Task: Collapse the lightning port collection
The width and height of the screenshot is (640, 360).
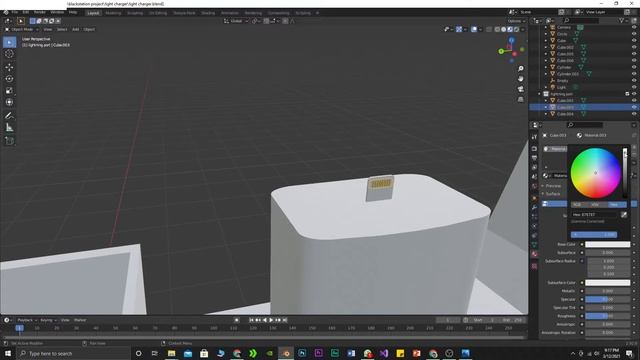Action: [x=540, y=94]
